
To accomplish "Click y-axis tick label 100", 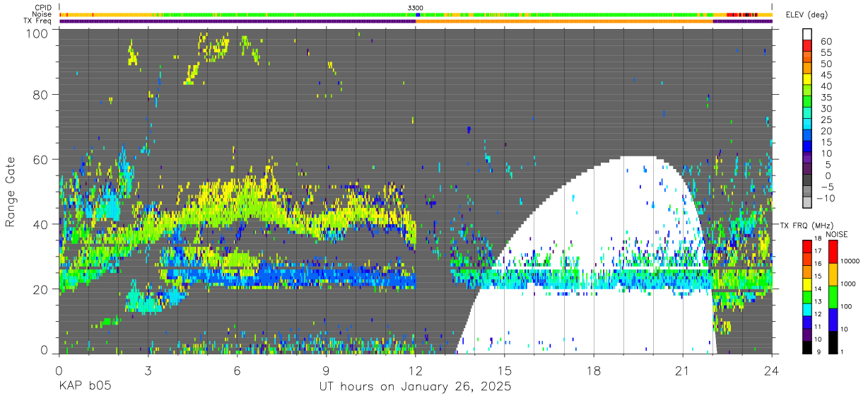I will [x=38, y=33].
